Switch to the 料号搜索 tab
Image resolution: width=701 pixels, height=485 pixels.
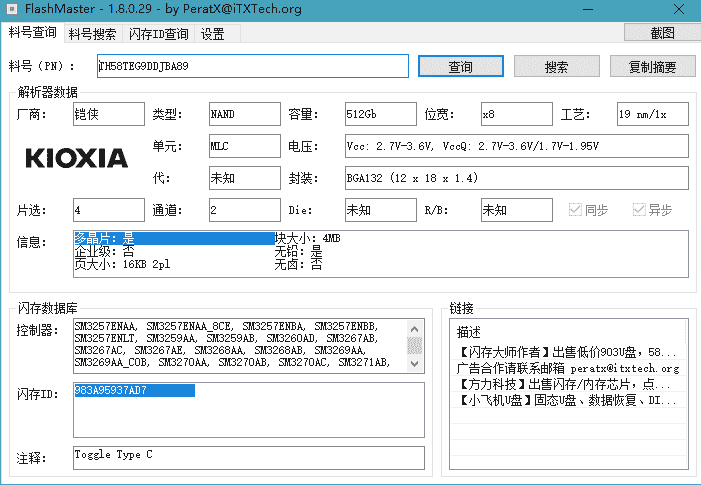(x=93, y=34)
